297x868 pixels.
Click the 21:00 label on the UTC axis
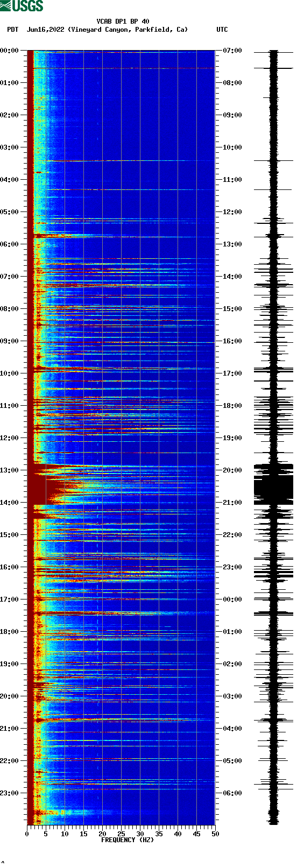tap(232, 503)
